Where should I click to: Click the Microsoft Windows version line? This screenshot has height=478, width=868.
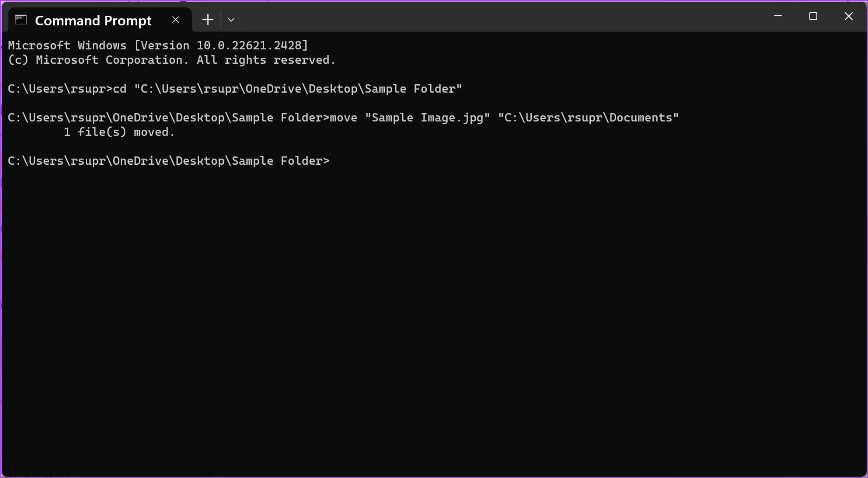click(x=157, y=45)
